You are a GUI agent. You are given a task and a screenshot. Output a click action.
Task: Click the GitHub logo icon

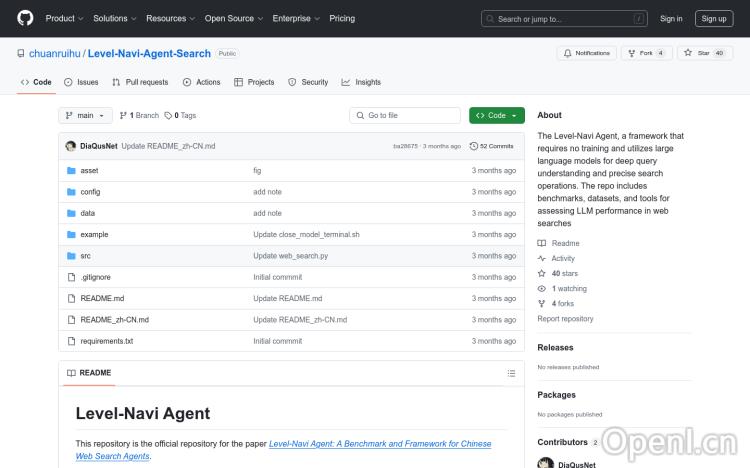click(25, 18)
